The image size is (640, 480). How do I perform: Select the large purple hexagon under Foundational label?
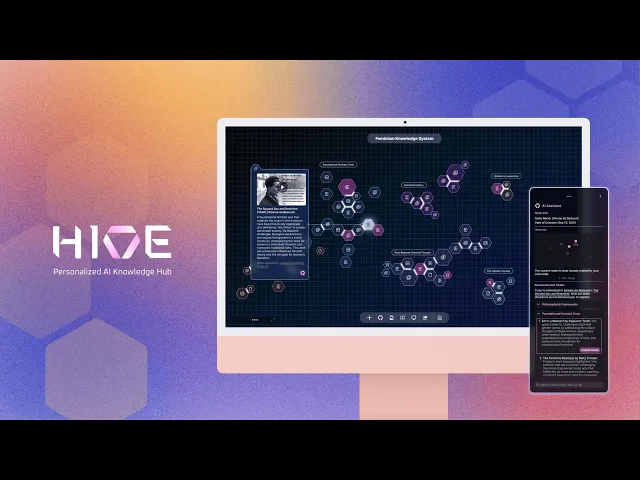pyautogui.click(x=347, y=187)
